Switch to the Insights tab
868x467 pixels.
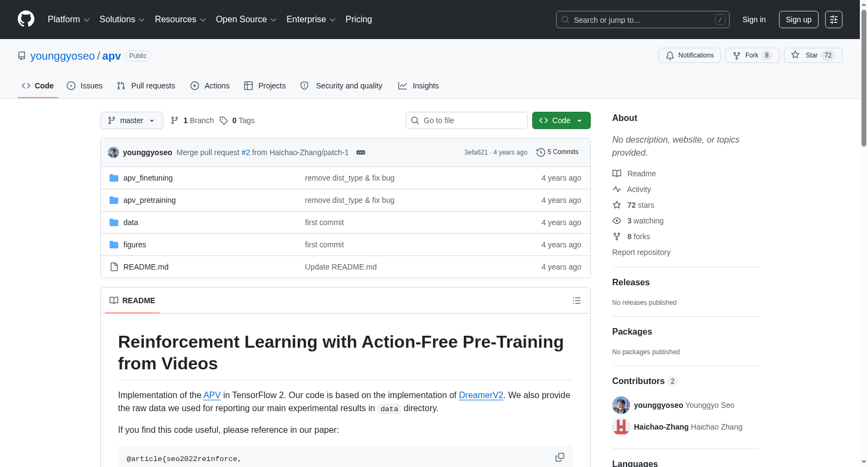pos(418,86)
